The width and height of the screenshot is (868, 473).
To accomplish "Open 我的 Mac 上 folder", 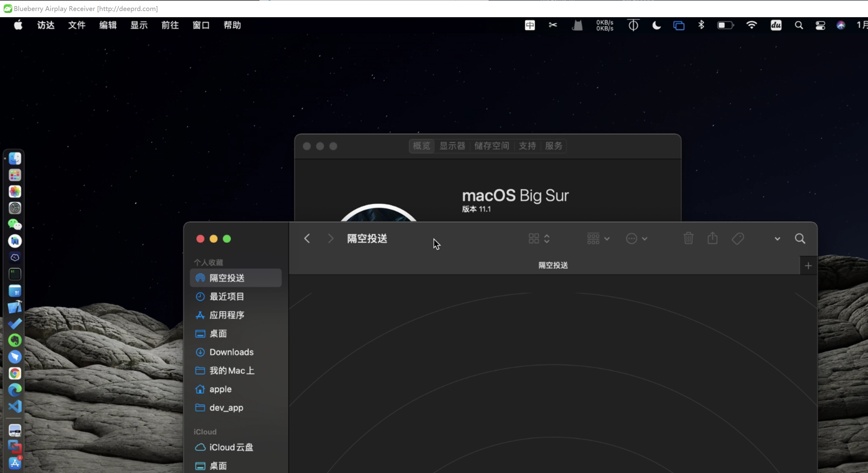I will (x=236, y=370).
